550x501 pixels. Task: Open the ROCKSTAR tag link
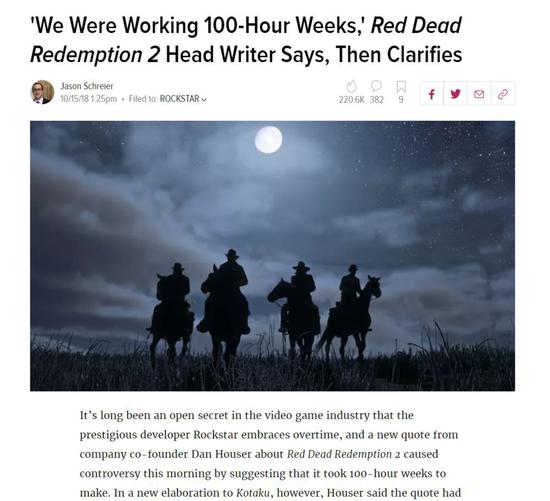click(x=180, y=99)
